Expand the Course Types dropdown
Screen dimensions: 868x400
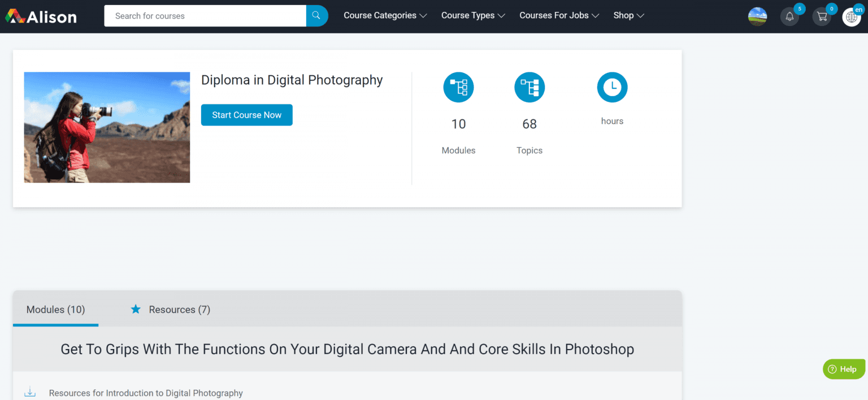[472, 16]
